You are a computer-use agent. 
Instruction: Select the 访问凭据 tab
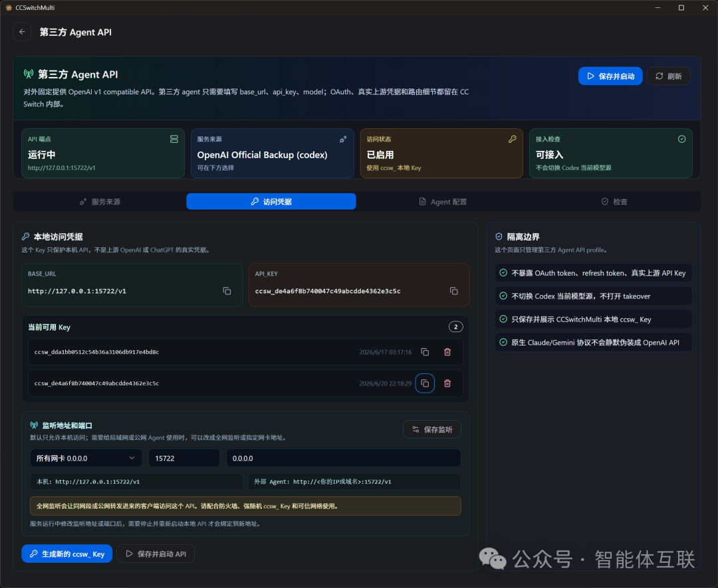point(271,202)
